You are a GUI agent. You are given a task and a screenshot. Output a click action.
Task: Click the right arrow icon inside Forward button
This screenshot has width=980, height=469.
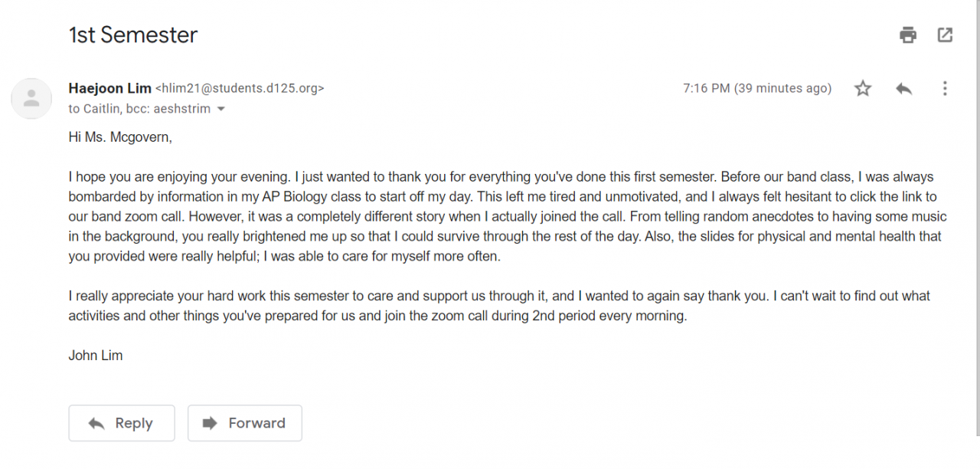tap(209, 423)
